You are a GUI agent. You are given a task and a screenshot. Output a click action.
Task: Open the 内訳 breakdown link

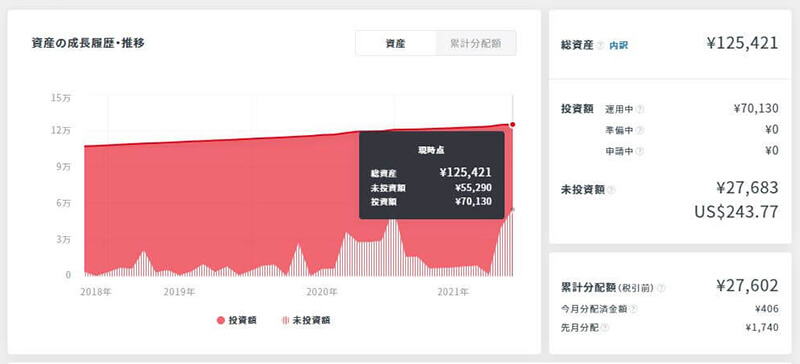(x=618, y=45)
